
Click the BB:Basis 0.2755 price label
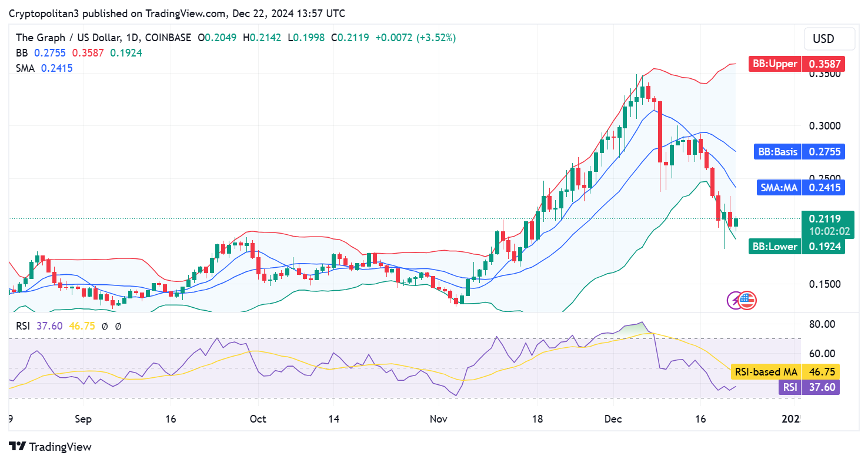[x=799, y=152]
